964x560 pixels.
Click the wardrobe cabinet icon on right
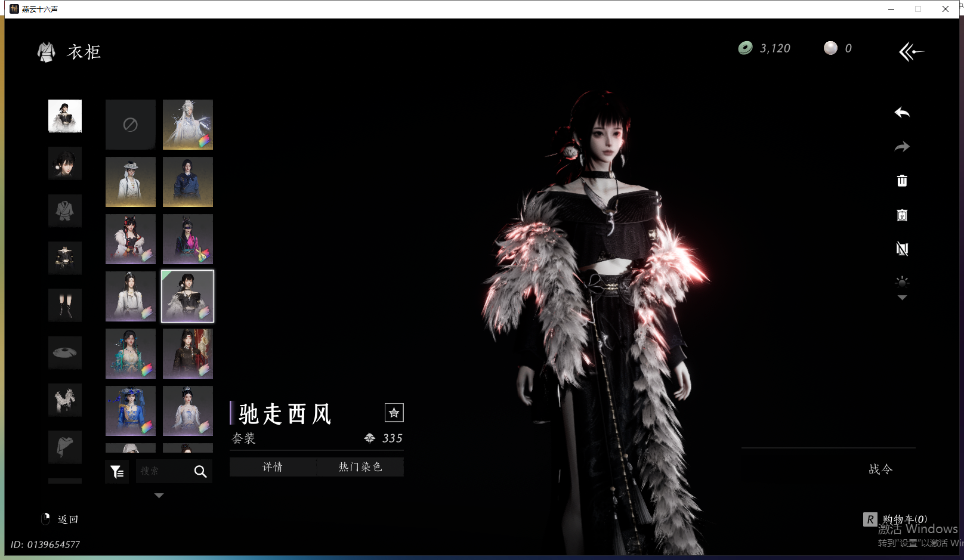901,215
